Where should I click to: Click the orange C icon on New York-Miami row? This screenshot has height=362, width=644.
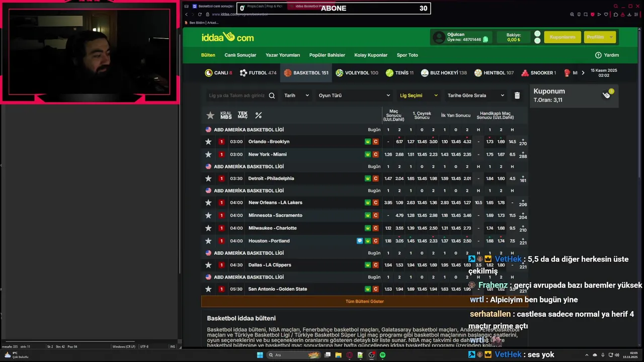pyautogui.click(x=375, y=154)
